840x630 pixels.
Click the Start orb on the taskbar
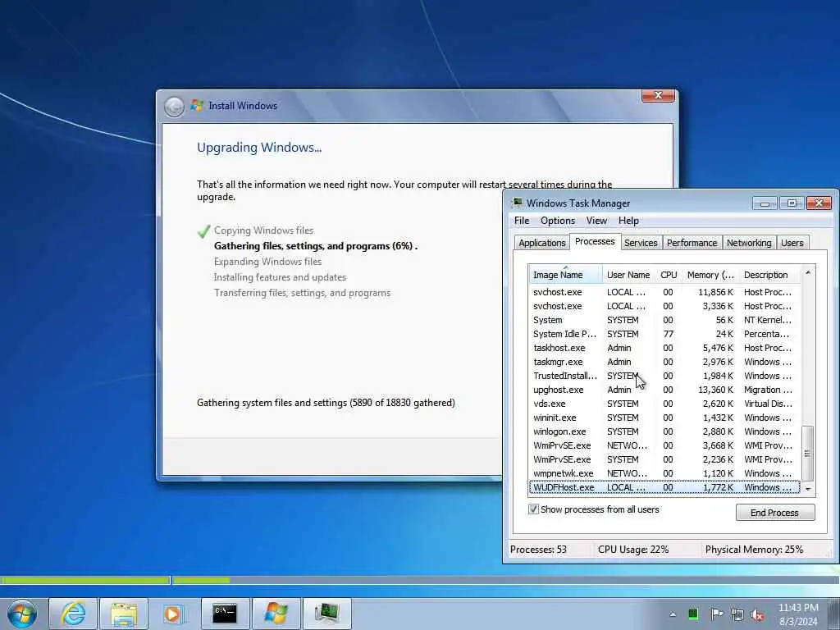click(x=22, y=614)
